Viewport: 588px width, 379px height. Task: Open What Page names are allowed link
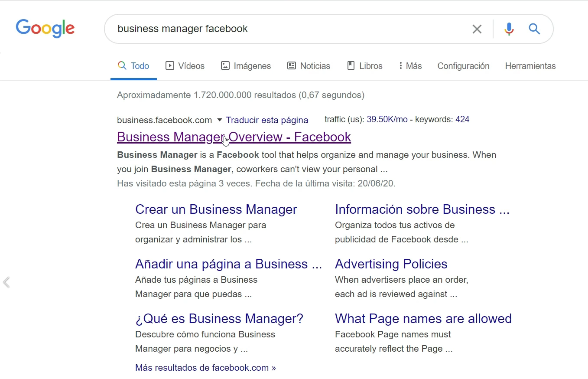pos(423,319)
